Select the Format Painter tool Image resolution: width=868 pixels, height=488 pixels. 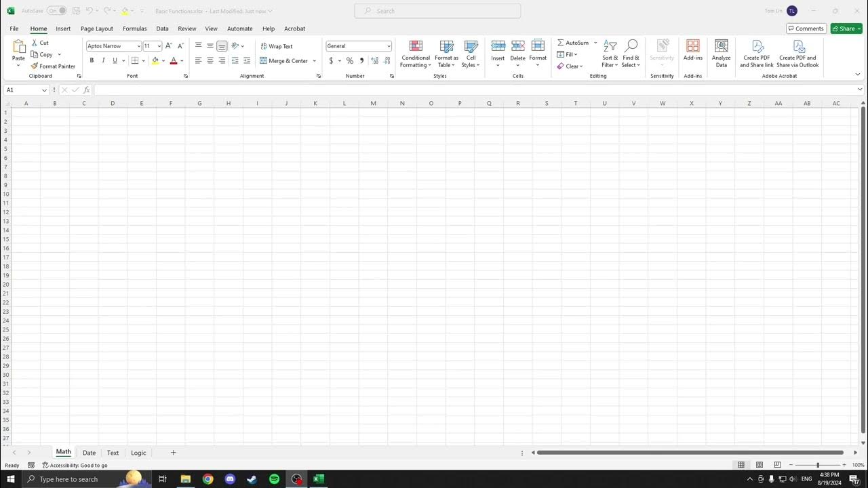tap(53, 66)
